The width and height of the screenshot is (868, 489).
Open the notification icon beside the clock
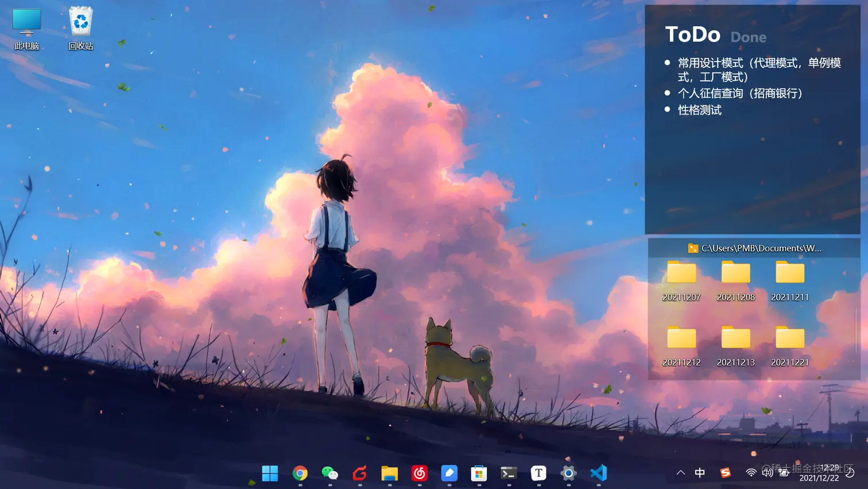tap(850, 473)
